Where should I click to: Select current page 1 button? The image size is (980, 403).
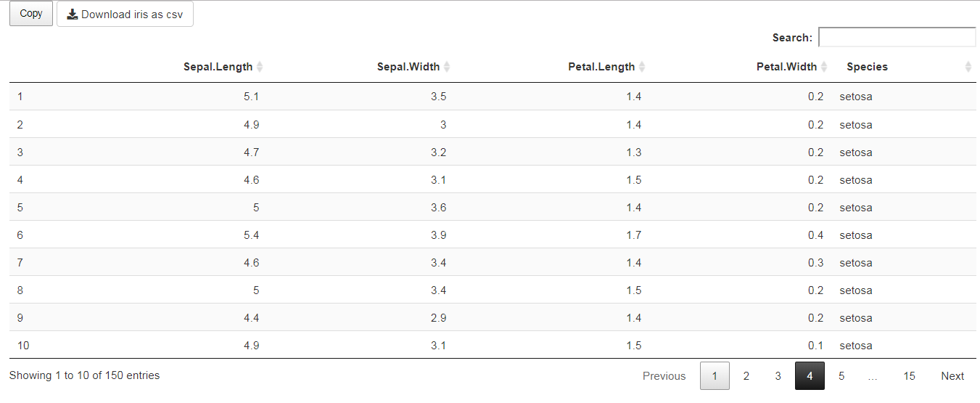tap(715, 375)
